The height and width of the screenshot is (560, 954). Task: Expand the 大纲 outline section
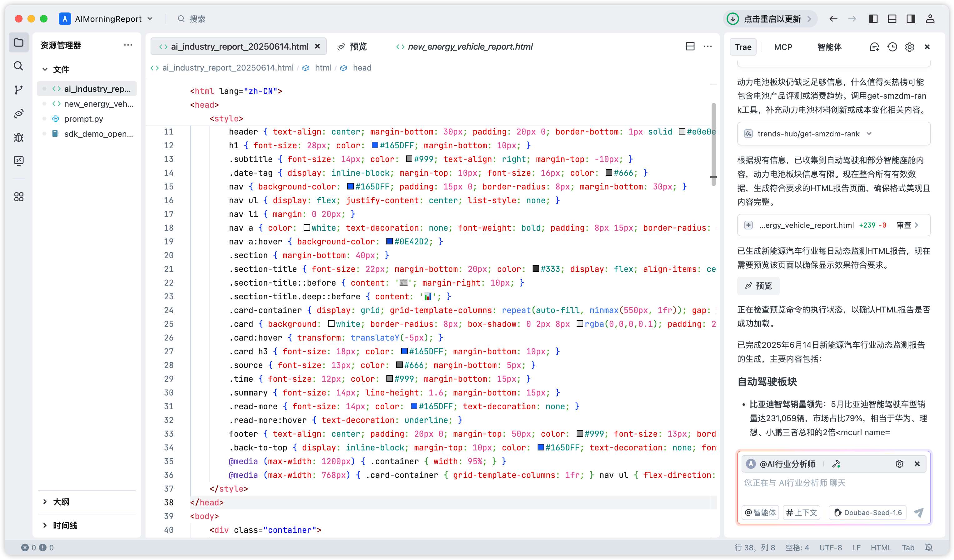click(x=61, y=502)
